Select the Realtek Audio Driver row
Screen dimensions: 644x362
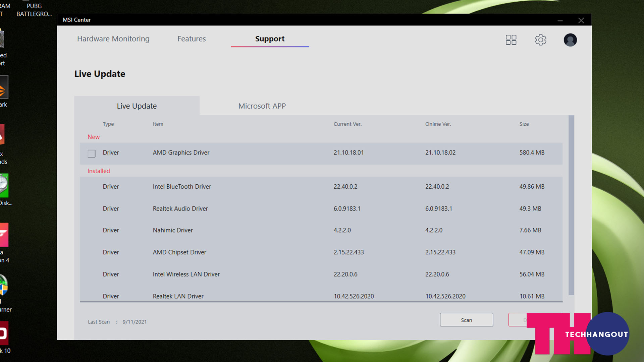(321, 208)
